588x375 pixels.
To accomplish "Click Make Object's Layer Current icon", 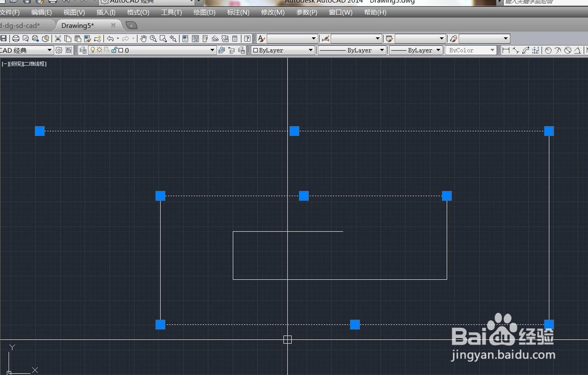I will [222, 50].
